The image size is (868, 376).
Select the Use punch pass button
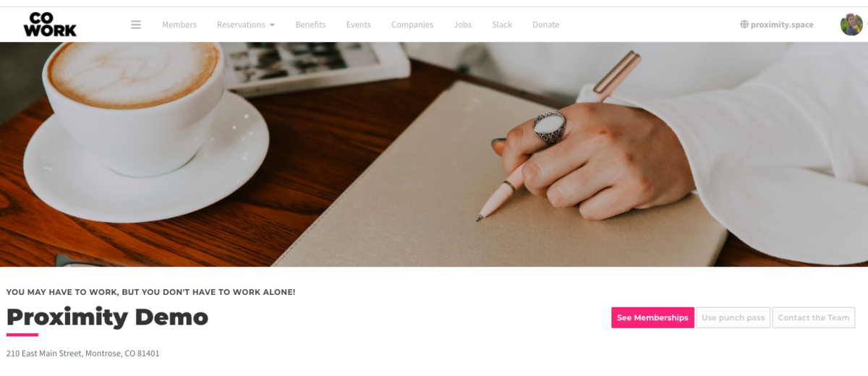pyautogui.click(x=733, y=317)
